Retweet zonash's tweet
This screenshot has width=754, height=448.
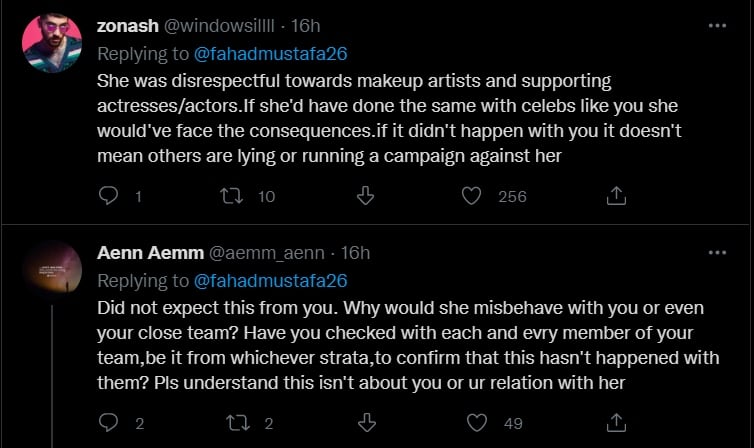(232, 196)
